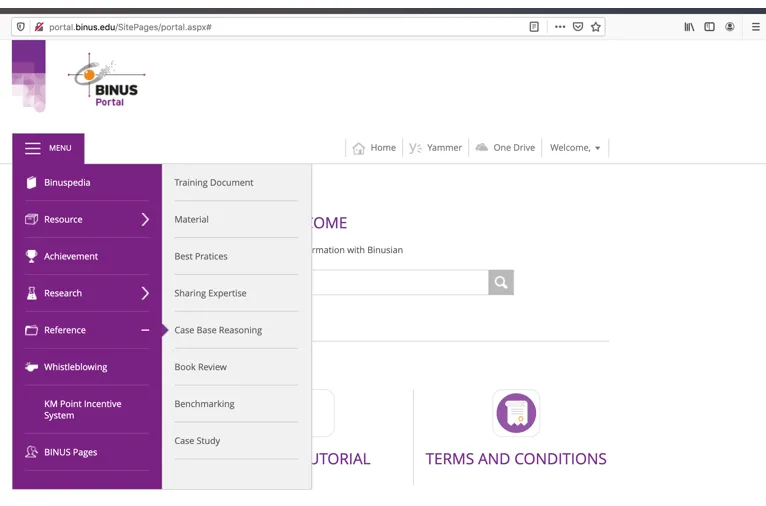This screenshot has width=766, height=506.
Task: Open the Welcome user dropdown
Action: [575, 148]
